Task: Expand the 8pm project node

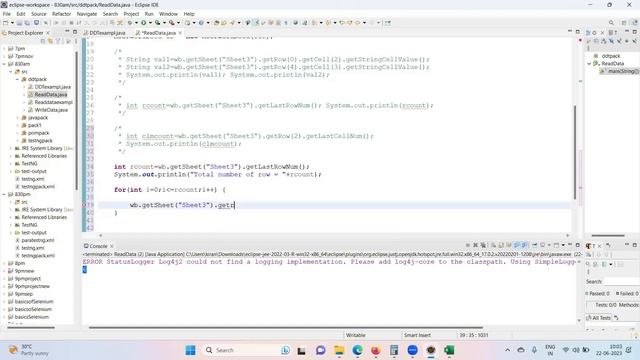Action: (x=4, y=263)
